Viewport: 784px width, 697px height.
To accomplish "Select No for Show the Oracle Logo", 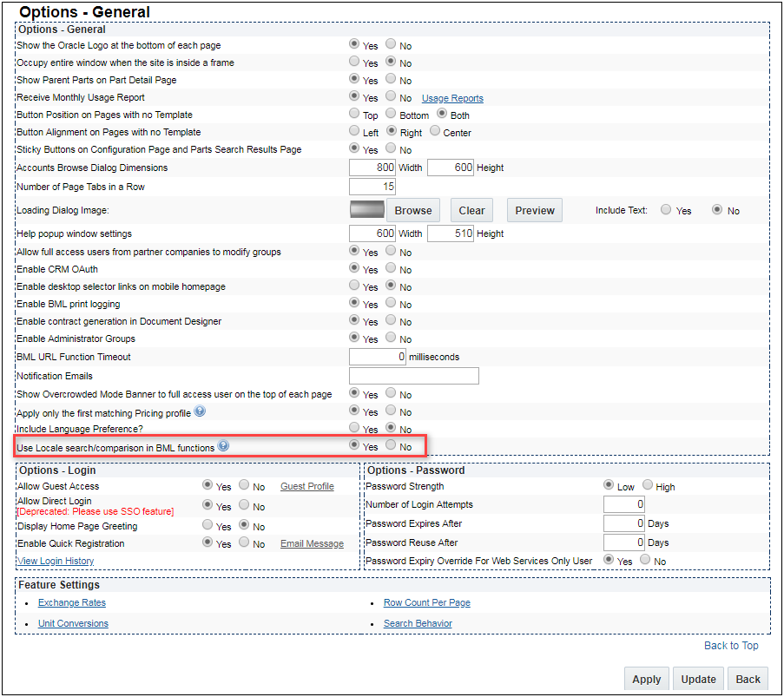I will click(391, 44).
